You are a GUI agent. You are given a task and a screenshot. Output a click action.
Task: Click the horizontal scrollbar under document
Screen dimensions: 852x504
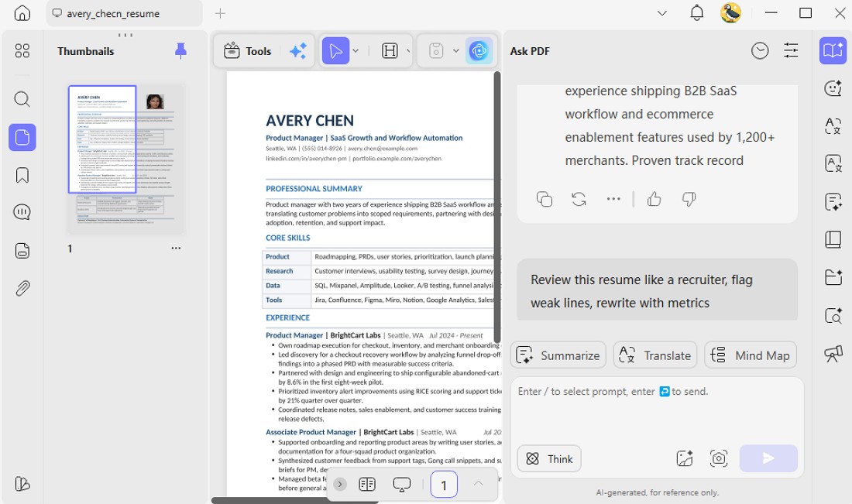294,500
